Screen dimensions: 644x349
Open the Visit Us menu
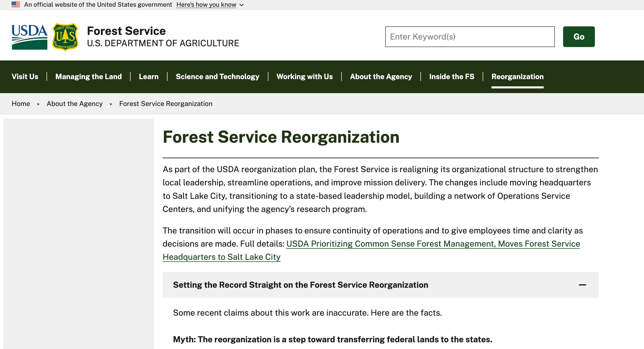25,77
